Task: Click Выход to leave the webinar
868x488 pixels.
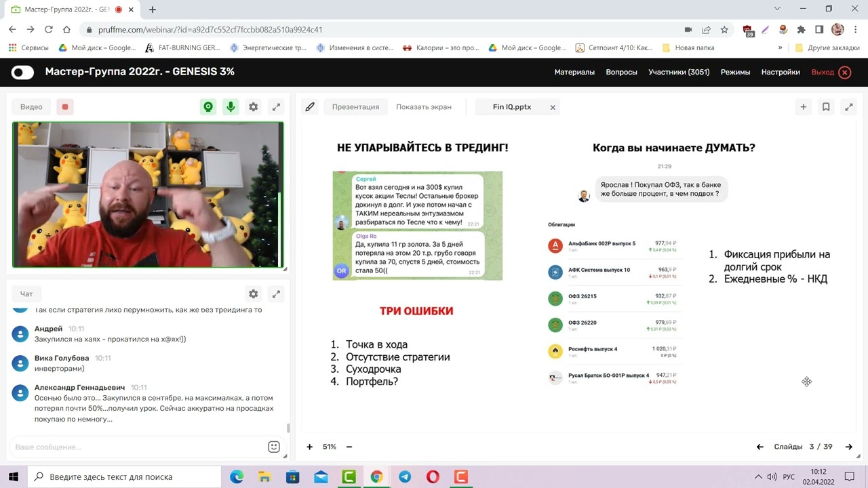Action: (x=822, y=71)
